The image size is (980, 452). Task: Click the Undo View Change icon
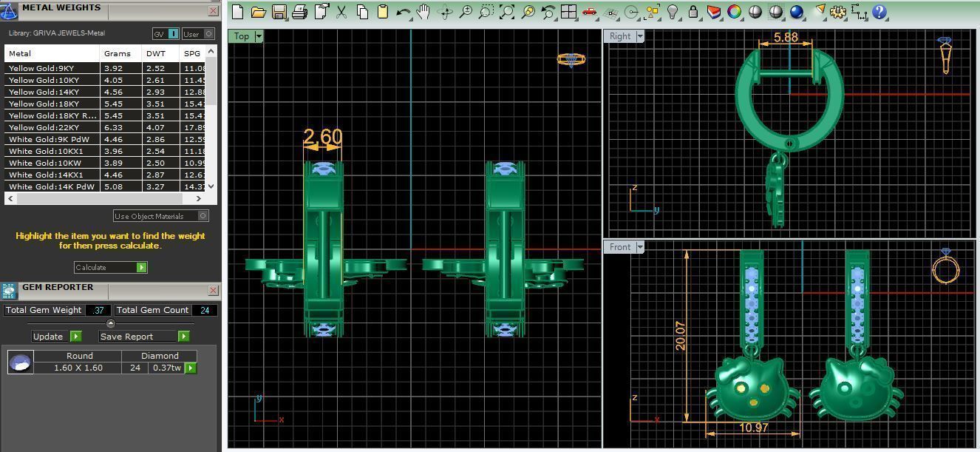point(548,12)
